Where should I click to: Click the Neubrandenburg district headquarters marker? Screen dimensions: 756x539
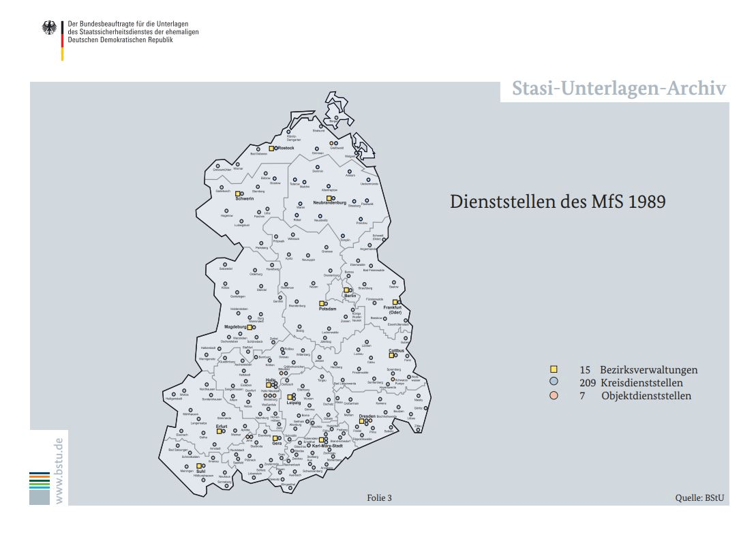pyautogui.click(x=329, y=198)
